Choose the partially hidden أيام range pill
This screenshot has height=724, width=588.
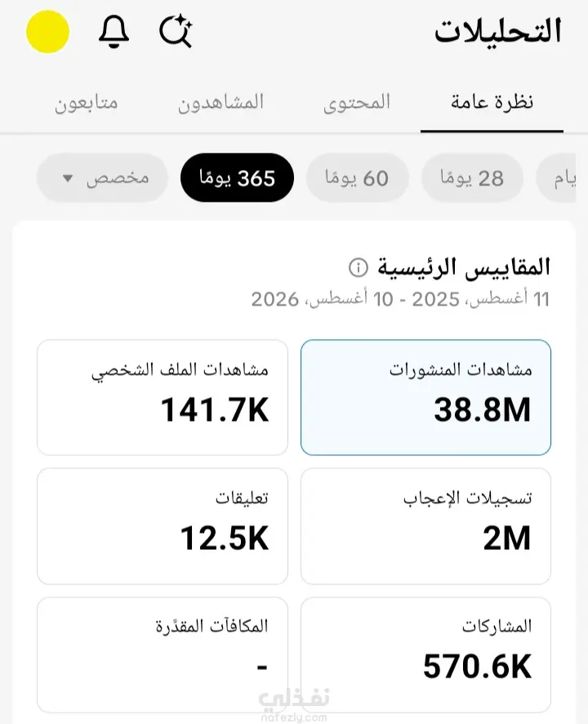coord(557,178)
